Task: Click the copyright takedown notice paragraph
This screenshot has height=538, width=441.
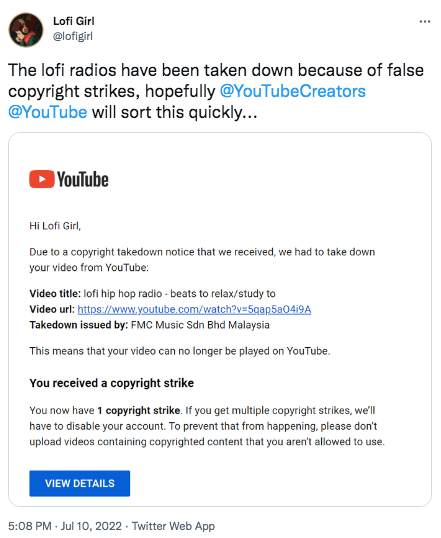Action: [x=202, y=260]
